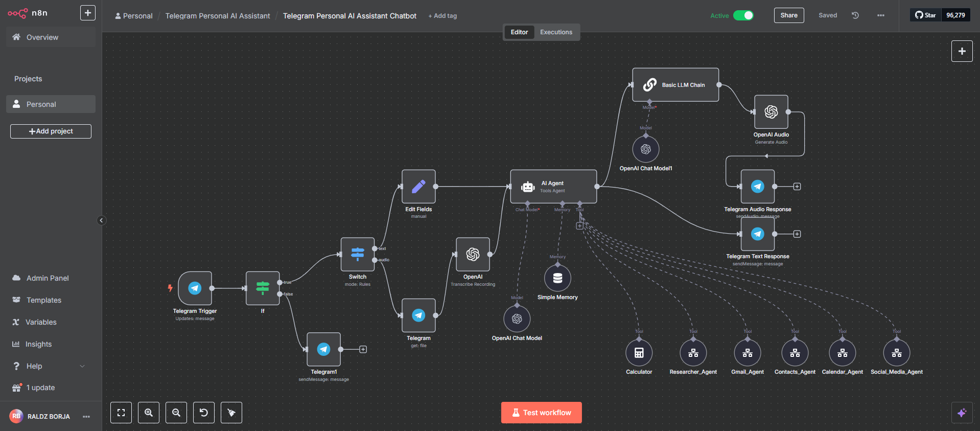
Task: Reset the canvas zoom
Action: click(x=204, y=413)
